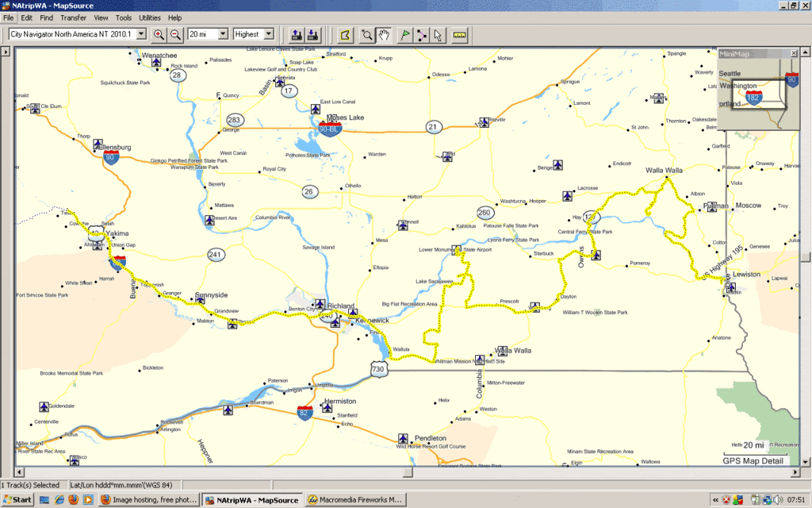
Task: Click the red security alert tray icon
Action: [x=726, y=500]
